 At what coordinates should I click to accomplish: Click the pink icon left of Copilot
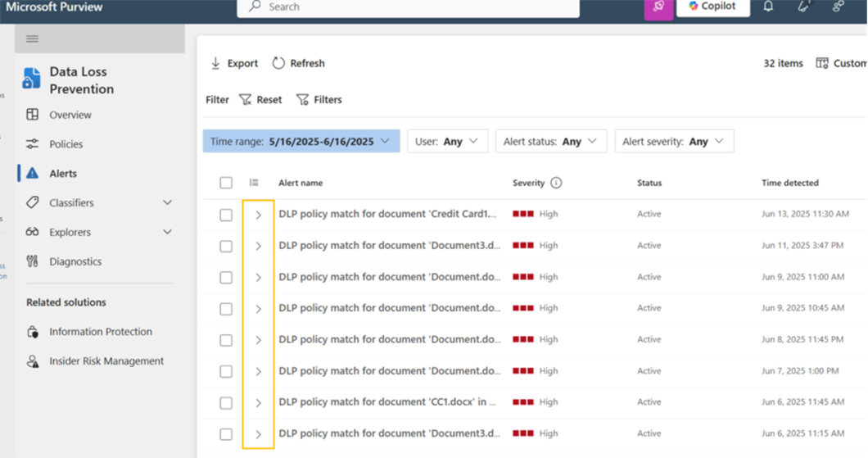coord(658,7)
